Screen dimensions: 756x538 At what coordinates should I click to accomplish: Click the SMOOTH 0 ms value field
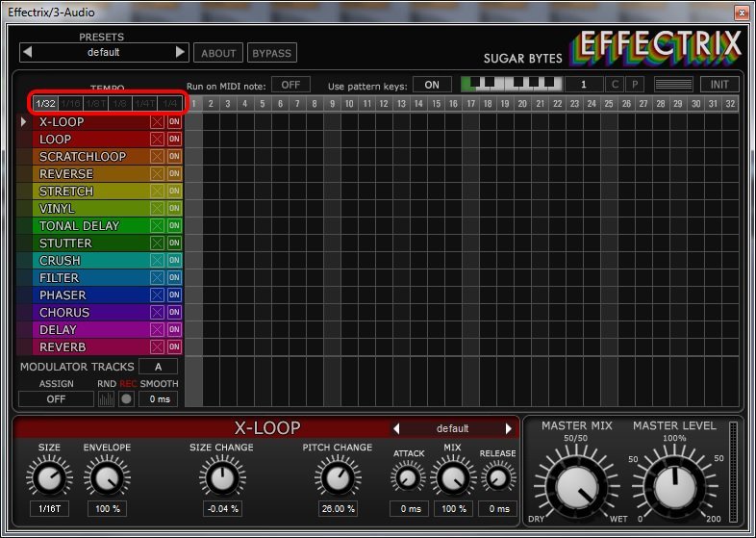159,399
